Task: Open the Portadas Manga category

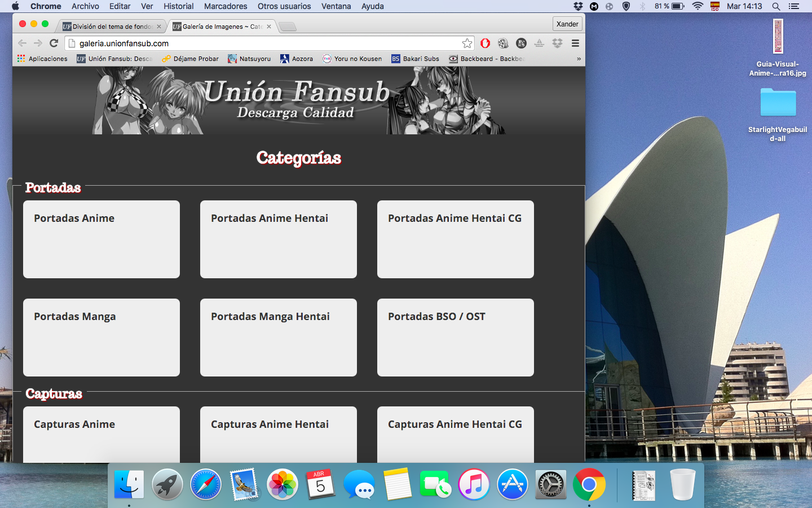Action: pos(101,338)
